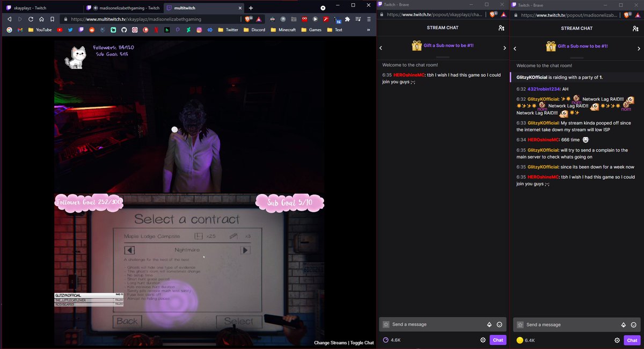Open Brave Shields in madisonelizabethgaming popout window
The height and width of the screenshot is (349, 644).
pos(627,14)
